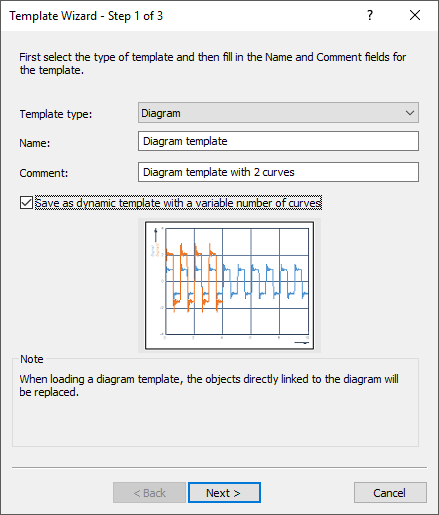Image resolution: width=439 pixels, height=515 pixels.
Task: Click the blue curve in the preview
Action: 265,281
